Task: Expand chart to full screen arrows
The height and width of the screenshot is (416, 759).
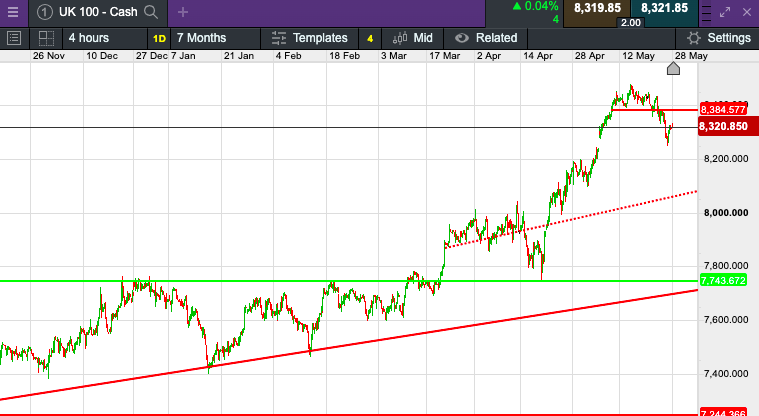Action: pos(725,13)
